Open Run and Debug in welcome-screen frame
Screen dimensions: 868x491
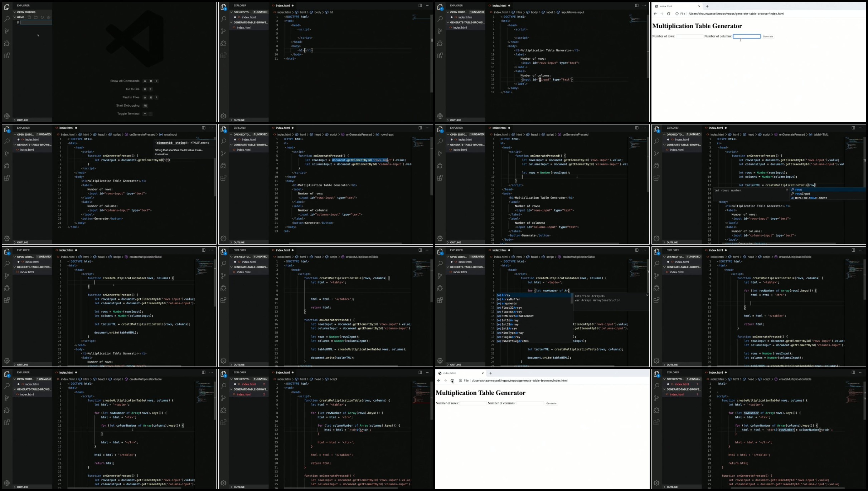point(7,43)
